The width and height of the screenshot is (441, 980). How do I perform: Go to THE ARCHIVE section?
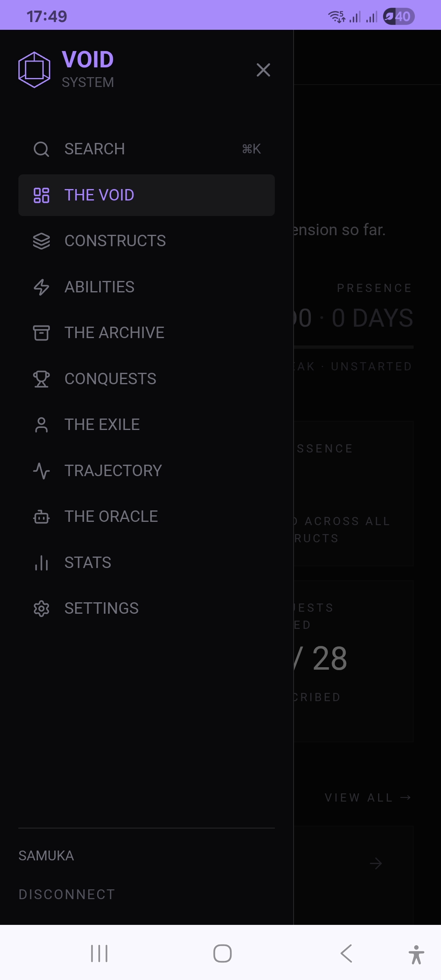click(x=147, y=333)
